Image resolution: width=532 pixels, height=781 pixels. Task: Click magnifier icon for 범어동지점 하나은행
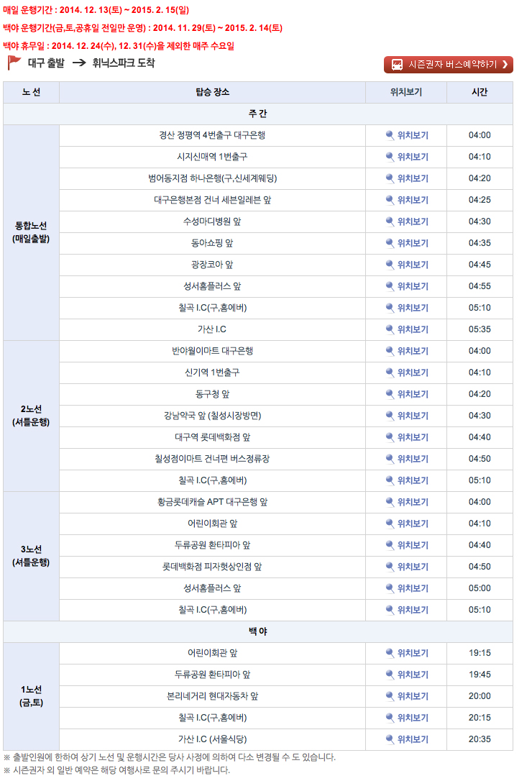[390, 178]
